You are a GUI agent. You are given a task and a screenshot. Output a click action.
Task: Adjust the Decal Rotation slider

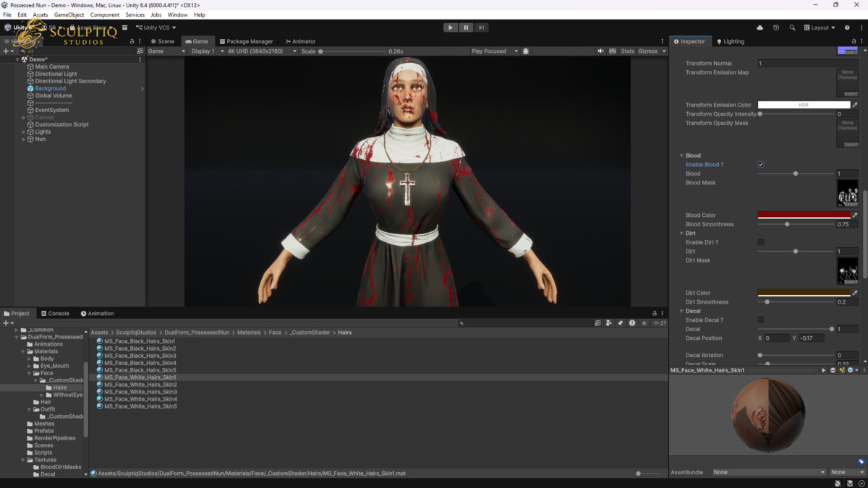(x=796, y=355)
